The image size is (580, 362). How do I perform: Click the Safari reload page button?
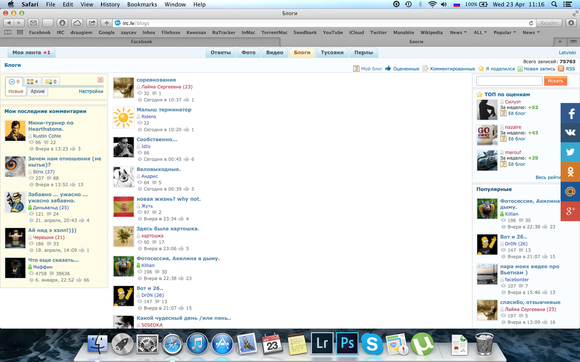click(531, 23)
